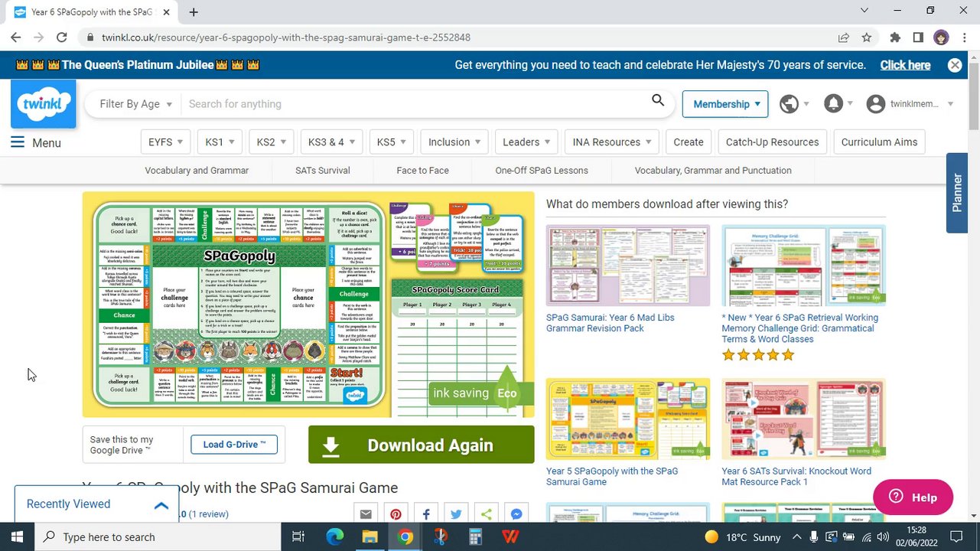Click the SPaGopoly board preview image
The image size is (980, 551).
(x=308, y=305)
